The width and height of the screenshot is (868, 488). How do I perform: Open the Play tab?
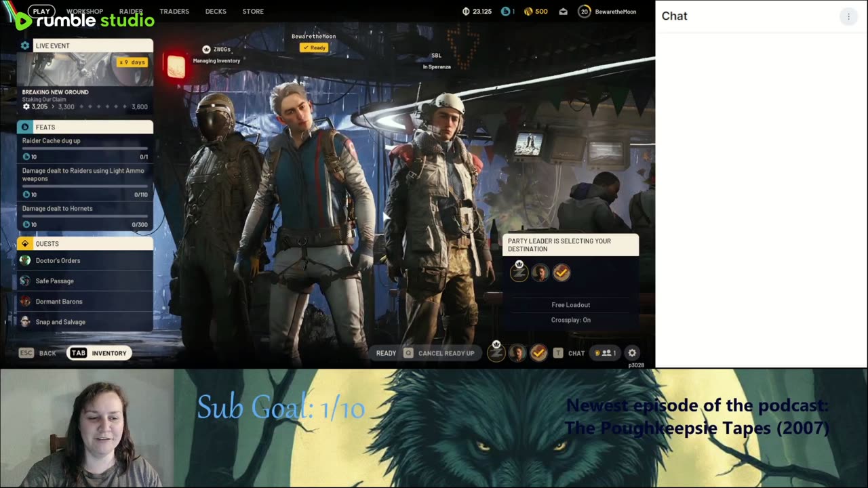41,11
